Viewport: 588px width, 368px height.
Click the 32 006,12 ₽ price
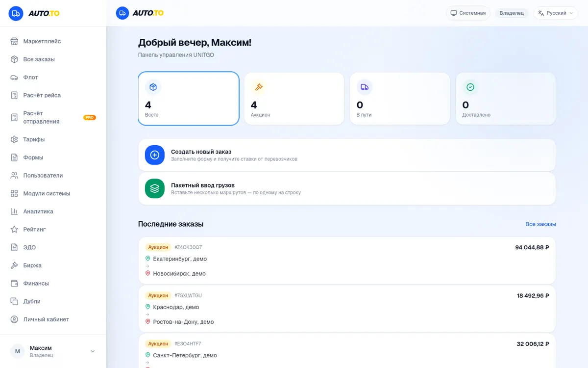point(533,344)
